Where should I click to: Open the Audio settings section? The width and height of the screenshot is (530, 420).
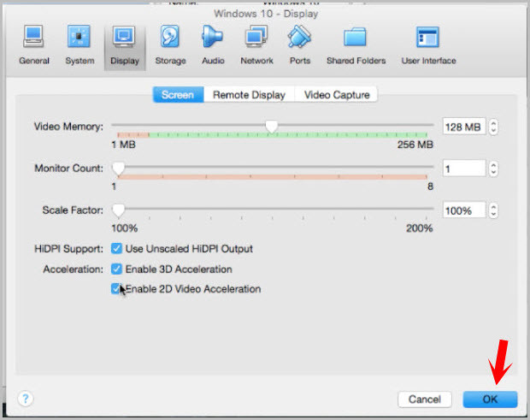coord(213,45)
